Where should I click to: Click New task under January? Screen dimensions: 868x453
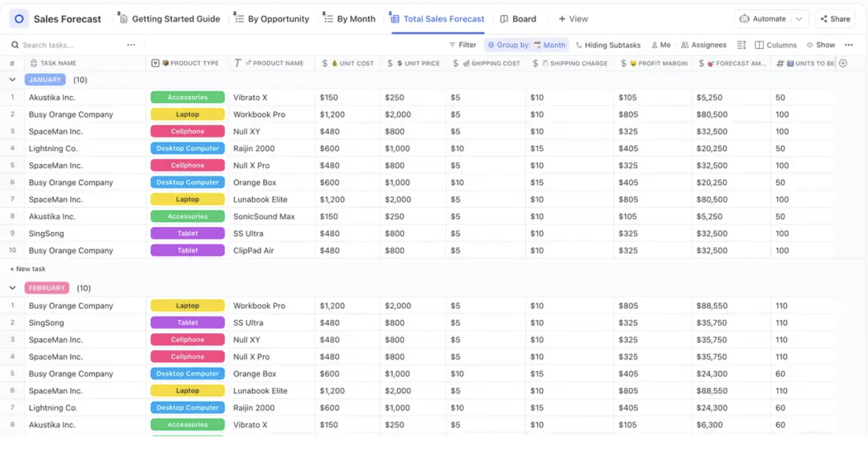(x=27, y=269)
